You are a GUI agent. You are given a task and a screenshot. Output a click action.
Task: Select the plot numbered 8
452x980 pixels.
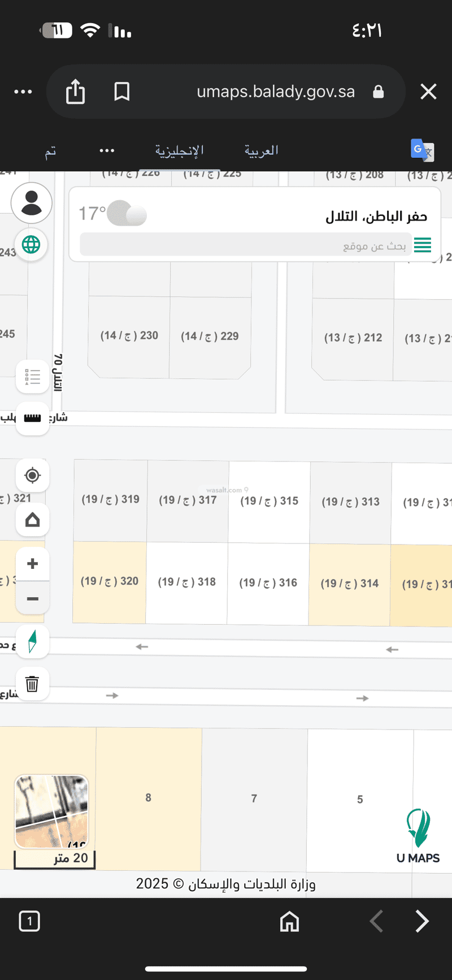tap(148, 798)
